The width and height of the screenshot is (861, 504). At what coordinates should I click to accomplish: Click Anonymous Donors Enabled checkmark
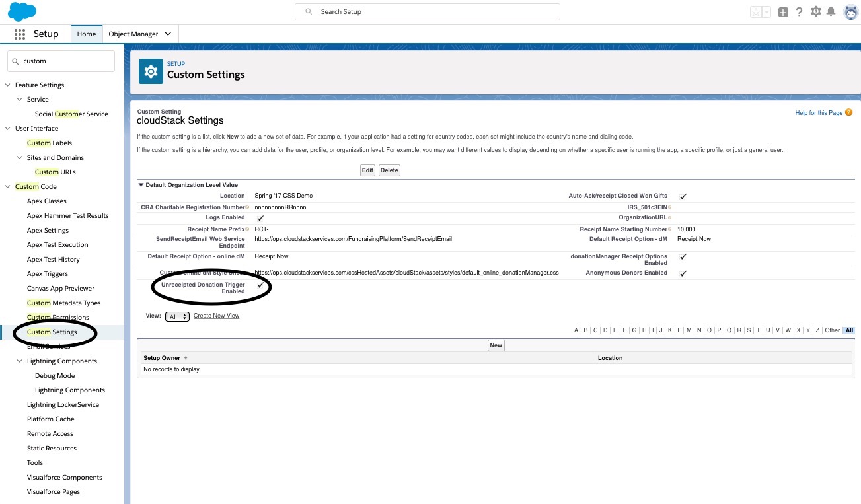point(683,273)
